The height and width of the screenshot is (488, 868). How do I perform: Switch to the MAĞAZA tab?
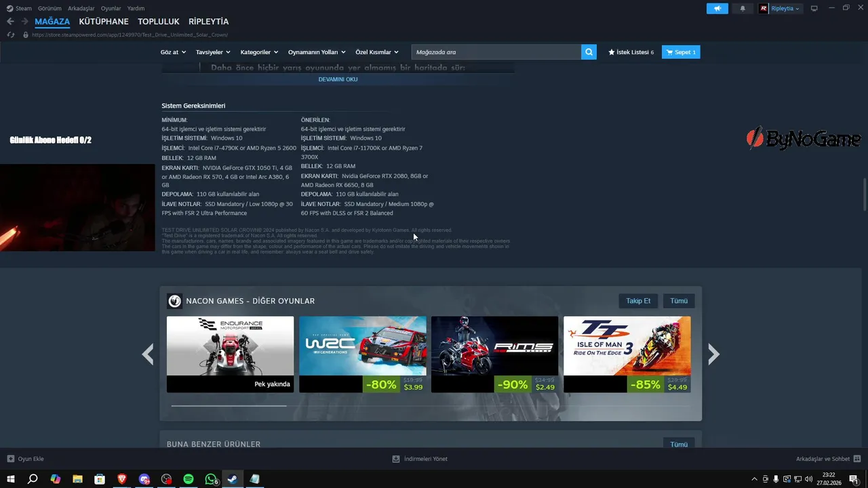click(x=52, y=22)
